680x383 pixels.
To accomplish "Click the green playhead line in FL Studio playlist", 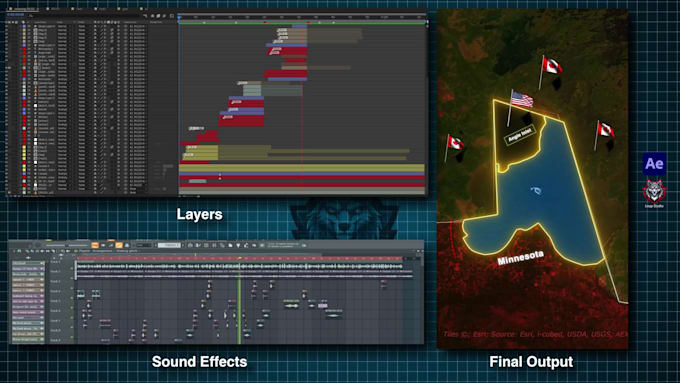I will [x=239, y=301].
